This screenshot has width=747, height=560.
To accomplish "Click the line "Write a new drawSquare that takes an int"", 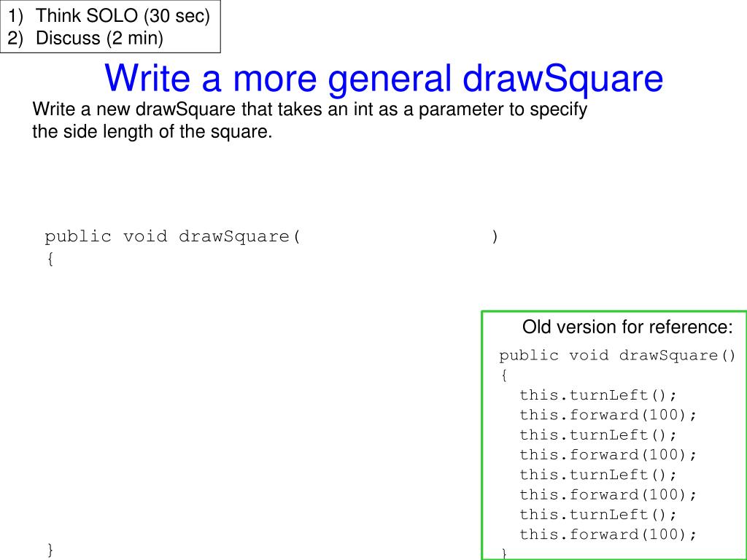I will (x=309, y=109).
